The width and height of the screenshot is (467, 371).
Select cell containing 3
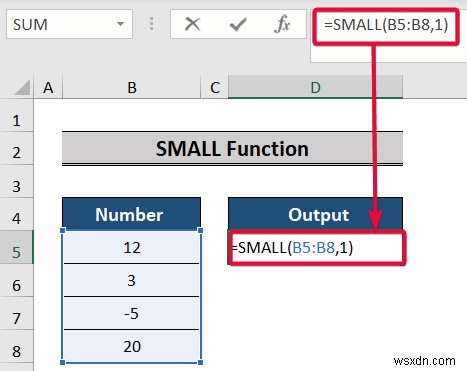point(131,280)
